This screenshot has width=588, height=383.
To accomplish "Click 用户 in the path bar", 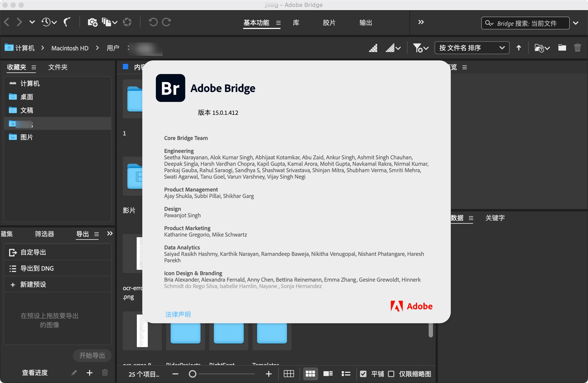I will point(113,48).
